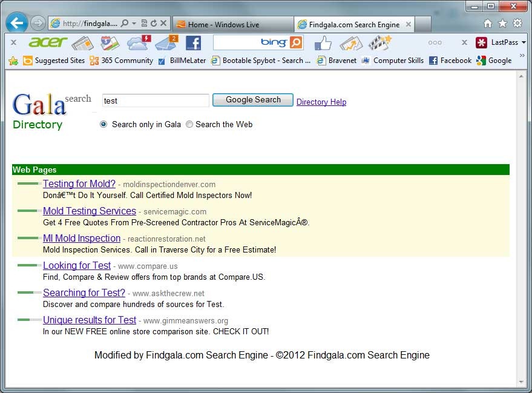Click the Google Search button

[253, 100]
